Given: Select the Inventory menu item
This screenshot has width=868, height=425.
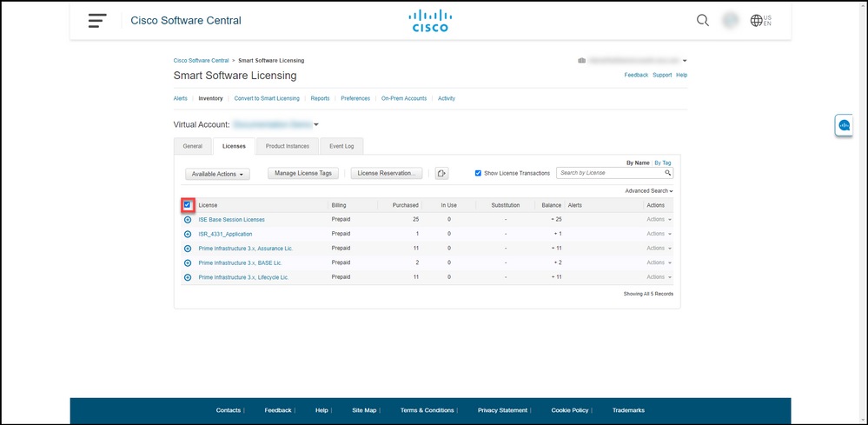Looking at the screenshot, I should (x=210, y=98).
